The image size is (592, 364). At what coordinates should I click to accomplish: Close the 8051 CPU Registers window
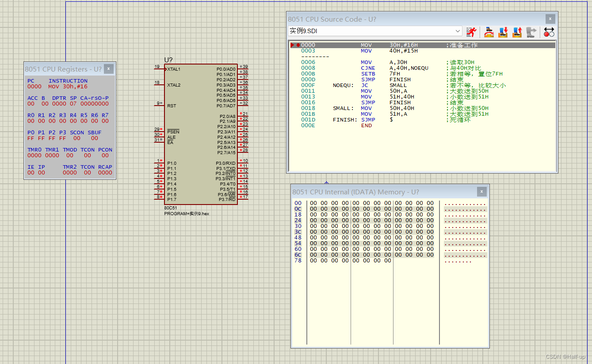point(109,69)
